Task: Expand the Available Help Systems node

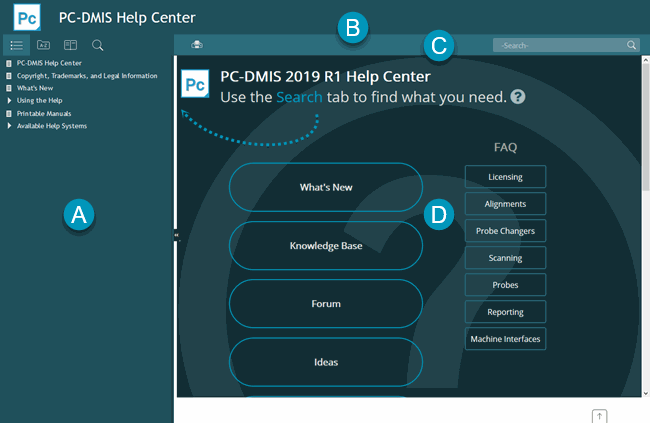Action: pos(9,126)
